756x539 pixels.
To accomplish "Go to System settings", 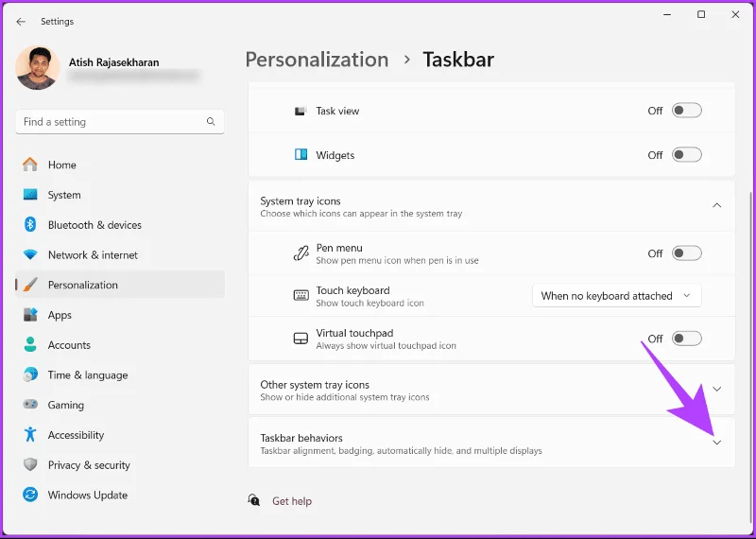I will point(120,195).
